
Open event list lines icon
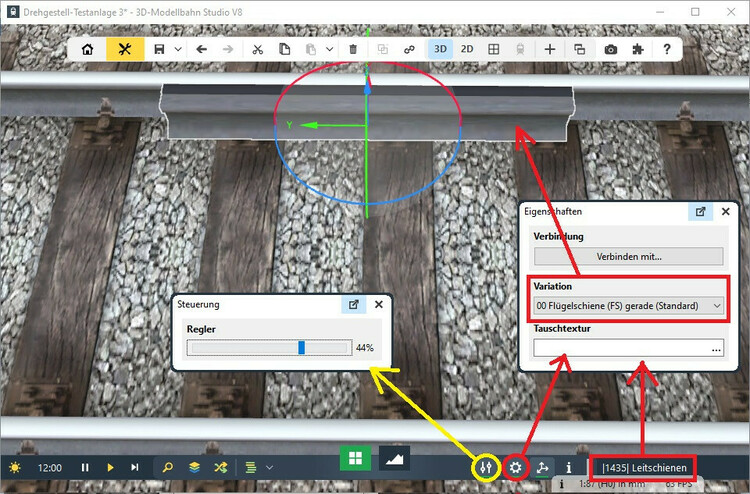click(251, 467)
